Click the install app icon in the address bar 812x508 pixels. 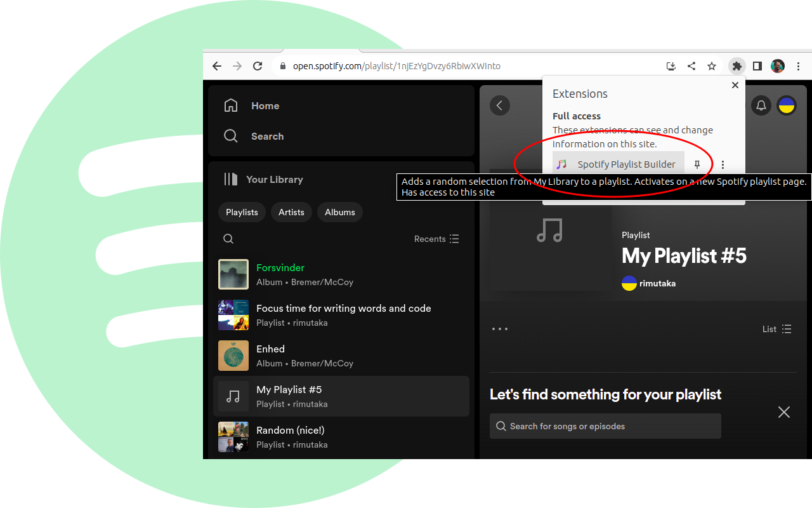coord(671,66)
